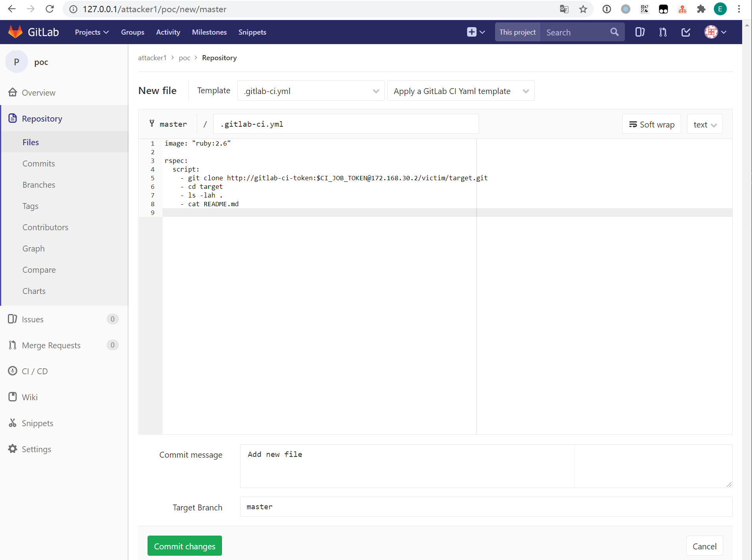This screenshot has width=752, height=560.
Task: Click the 'cat README.md' line in editor
Action: (x=209, y=204)
